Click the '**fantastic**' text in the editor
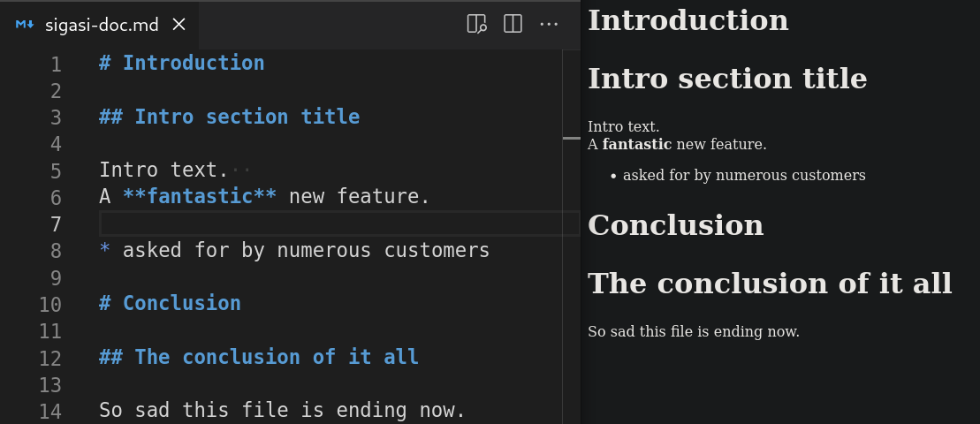980x424 pixels. 199,197
